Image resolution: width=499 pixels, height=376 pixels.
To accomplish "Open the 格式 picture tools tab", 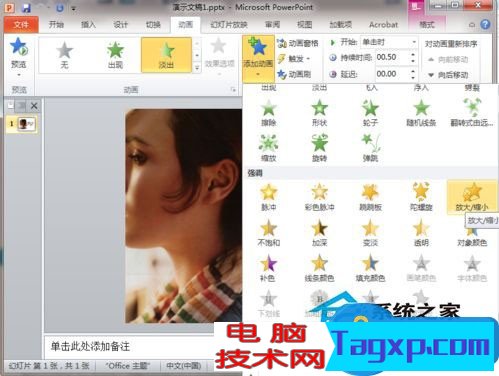I will pos(427,25).
